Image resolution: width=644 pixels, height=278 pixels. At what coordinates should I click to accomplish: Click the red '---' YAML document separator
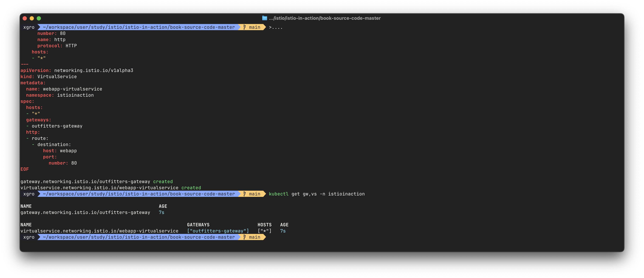(25, 64)
